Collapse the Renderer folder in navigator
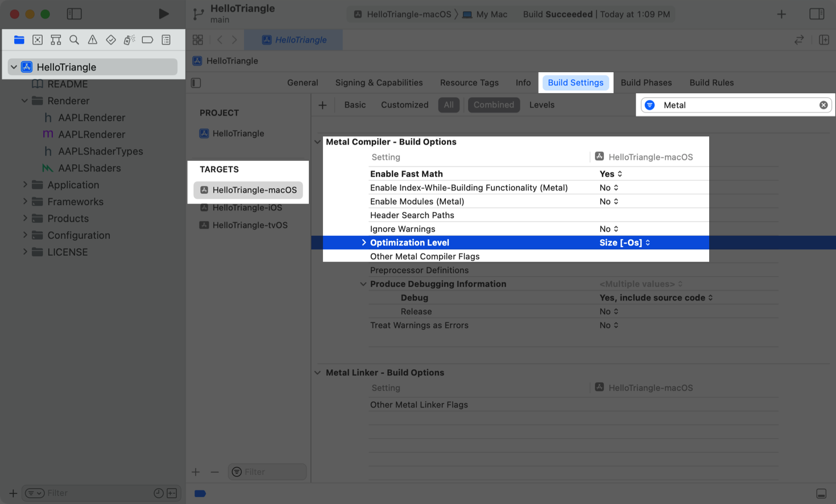The image size is (836, 504). coord(24,101)
